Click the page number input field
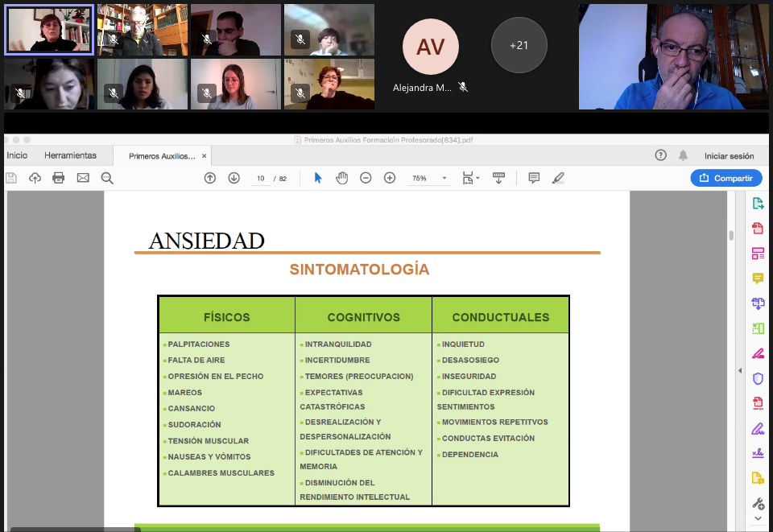The height and width of the screenshot is (532, 773). [x=260, y=179]
